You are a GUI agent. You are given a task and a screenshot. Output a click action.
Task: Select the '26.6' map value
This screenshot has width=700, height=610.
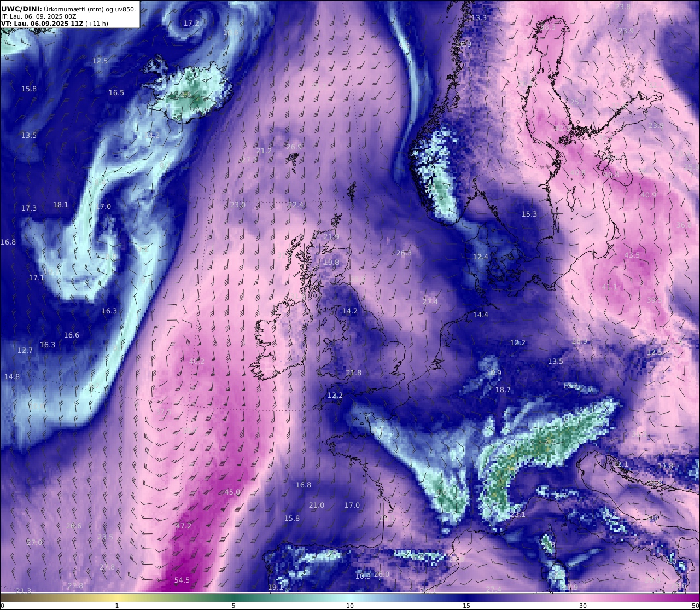(x=74, y=526)
